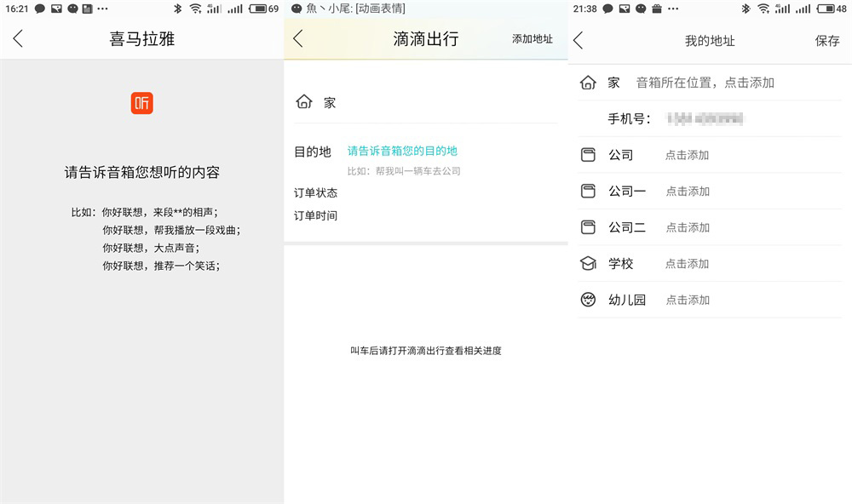
Task: Tap the school icon beside 学校
Action: [x=587, y=263]
